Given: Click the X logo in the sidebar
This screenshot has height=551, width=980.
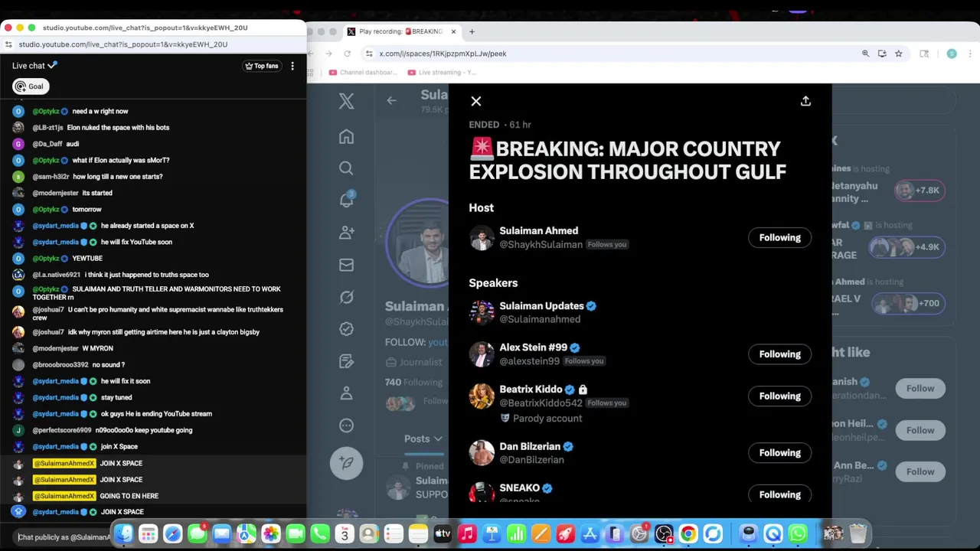Looking at the screenshot, I should [346, 101].
